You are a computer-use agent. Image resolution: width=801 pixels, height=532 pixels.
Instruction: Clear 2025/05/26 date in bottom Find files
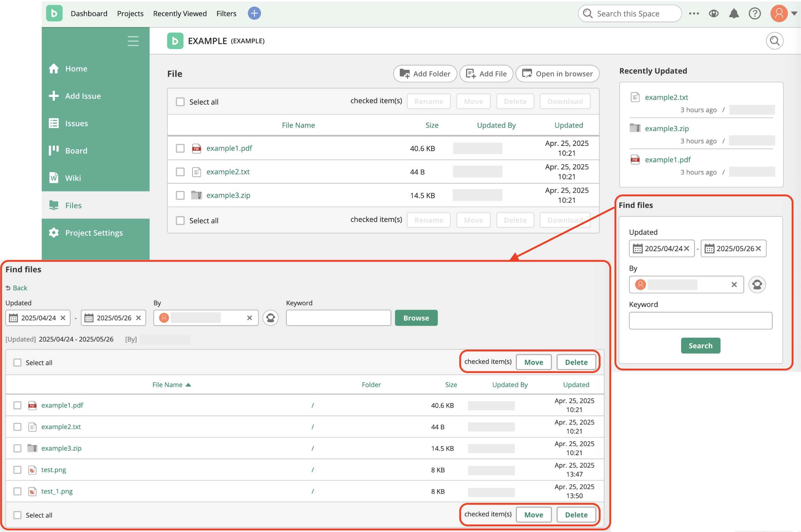point(138,318)
